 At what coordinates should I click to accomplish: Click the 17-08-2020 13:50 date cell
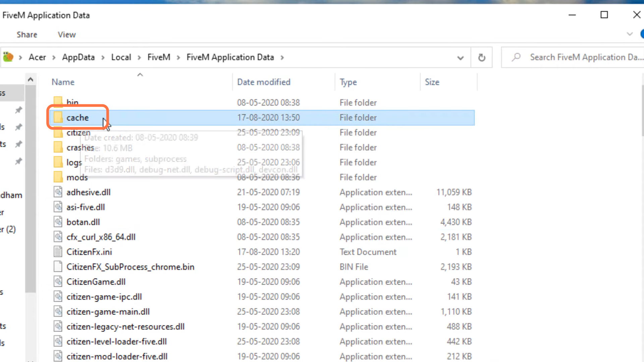tap(268, 118)
